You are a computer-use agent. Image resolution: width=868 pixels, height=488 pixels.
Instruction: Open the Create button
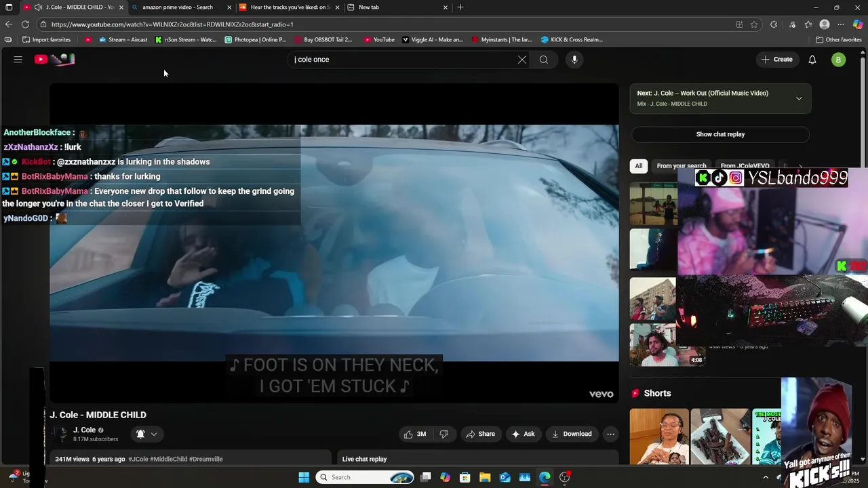click(x=777, y=60)
